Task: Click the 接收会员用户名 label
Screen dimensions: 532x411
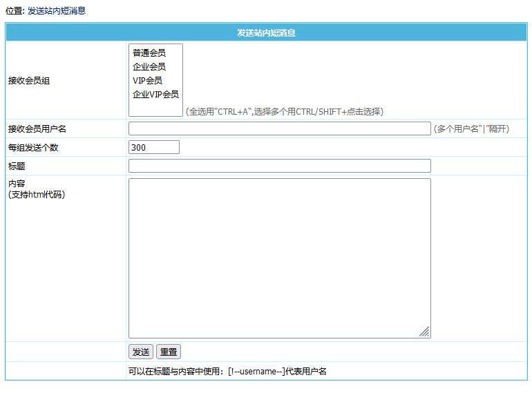Action: [37, 128]
